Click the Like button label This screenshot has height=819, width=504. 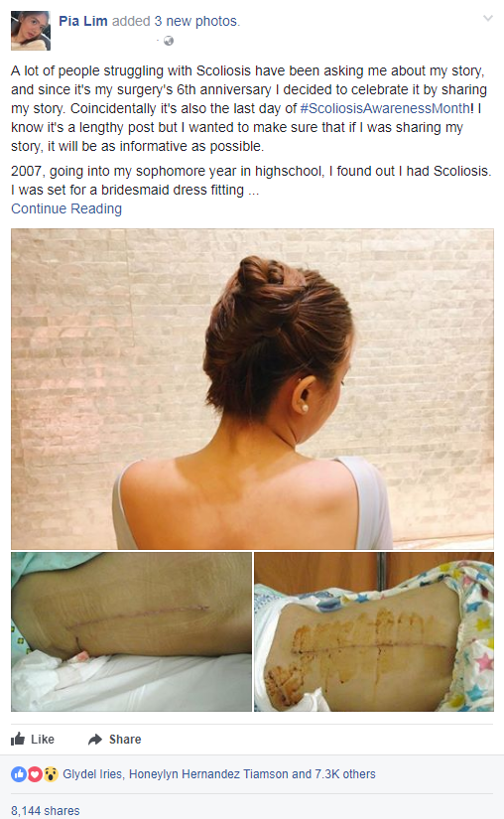tap(43, 739)
